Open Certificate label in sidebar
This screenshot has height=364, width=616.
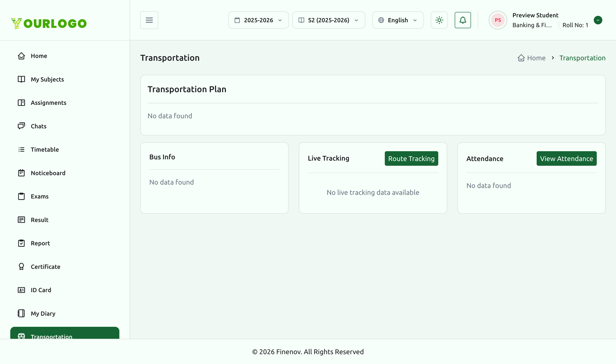(45, 267)
